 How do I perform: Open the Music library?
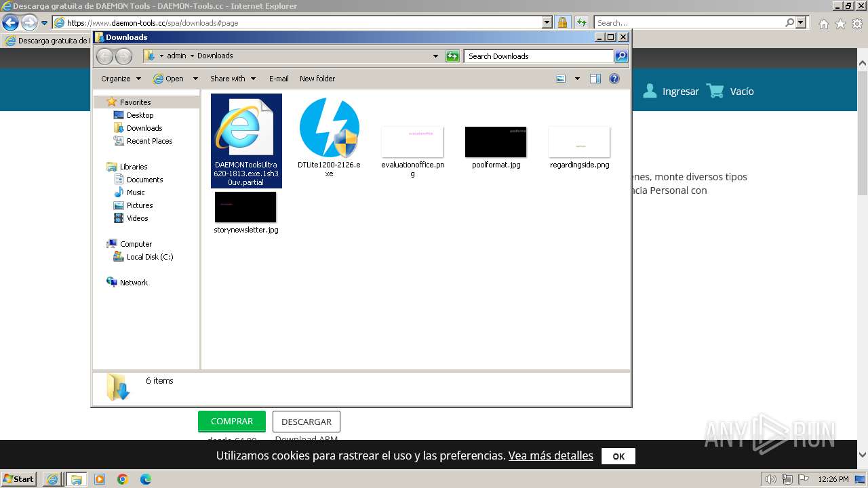tap(136, 192)
